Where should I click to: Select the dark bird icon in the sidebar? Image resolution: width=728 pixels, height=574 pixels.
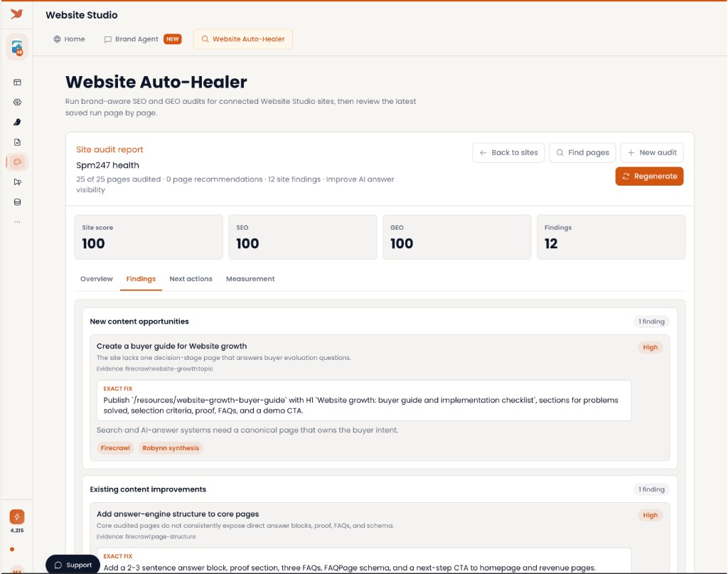17,122
